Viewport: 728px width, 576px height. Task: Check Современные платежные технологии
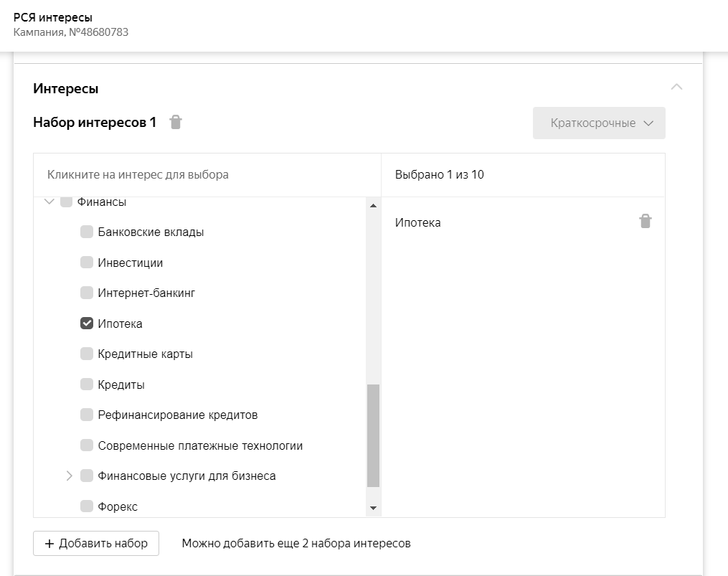pyautogui.click(x=87, y=445)
